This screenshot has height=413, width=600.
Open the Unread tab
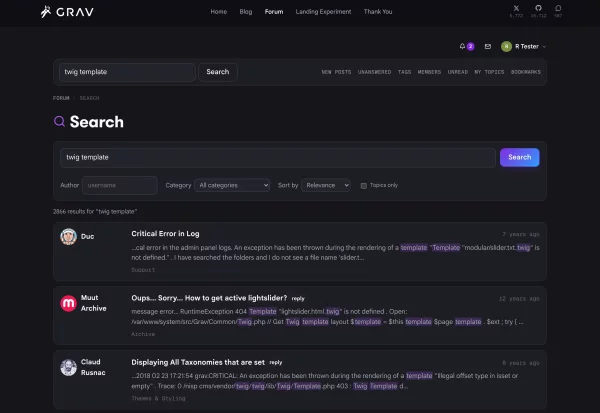pyautogui.click(x=458, y=72)
